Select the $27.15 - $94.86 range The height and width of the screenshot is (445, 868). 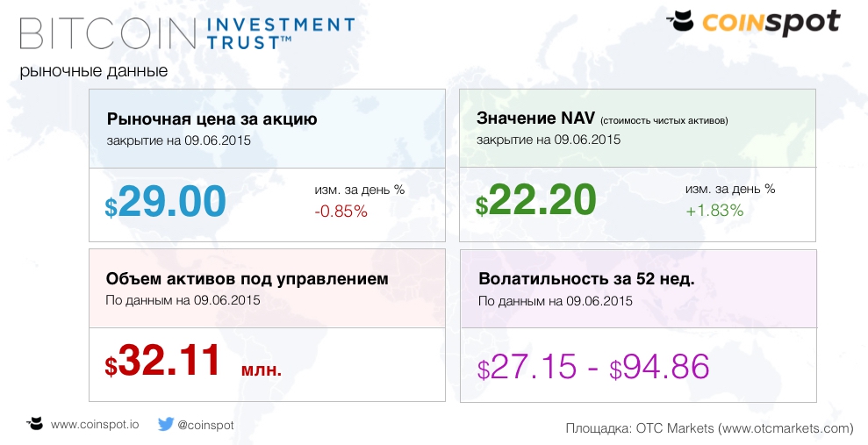592,367
